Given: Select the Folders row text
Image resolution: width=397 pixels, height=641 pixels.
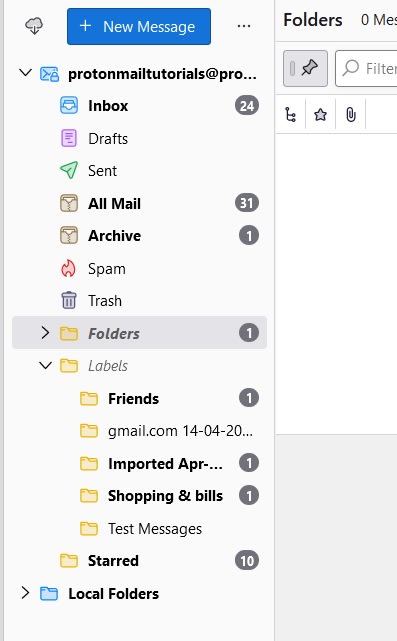Looking at the screenshot, I should coord(114,334).
